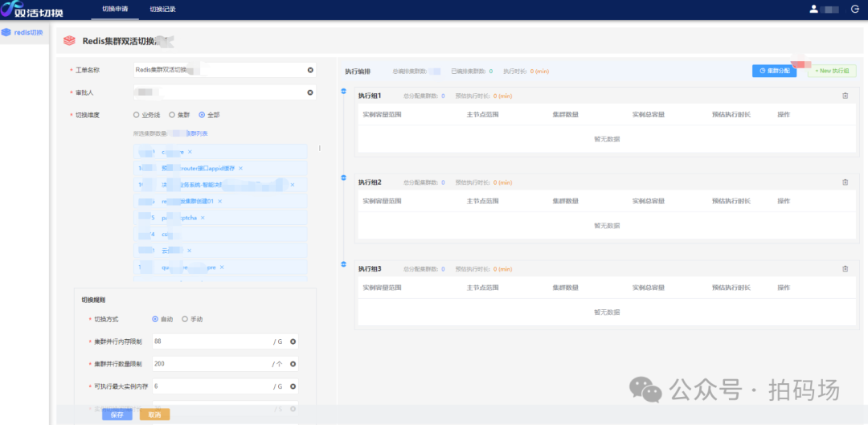
Task: Click into the 审批人 input field
Action: (225, 92)
